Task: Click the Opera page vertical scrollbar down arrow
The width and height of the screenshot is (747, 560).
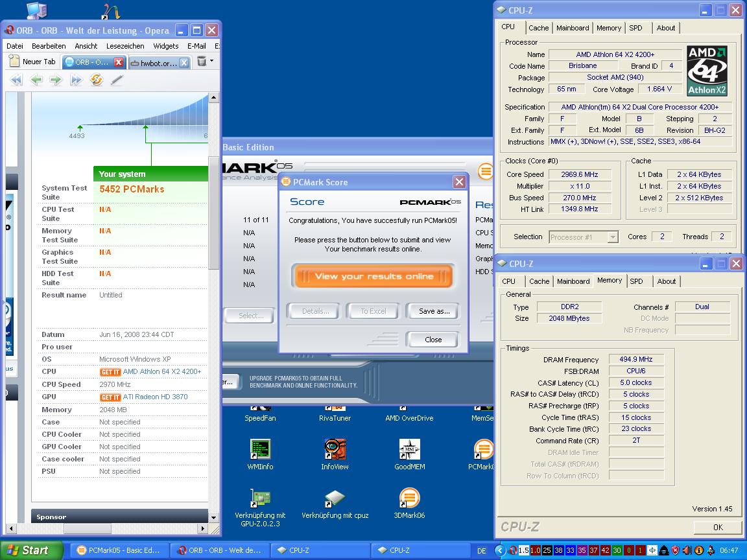Action: [x=213, y=517]
